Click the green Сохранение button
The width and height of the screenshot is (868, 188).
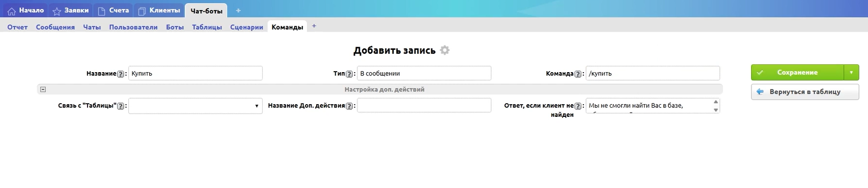797,72
